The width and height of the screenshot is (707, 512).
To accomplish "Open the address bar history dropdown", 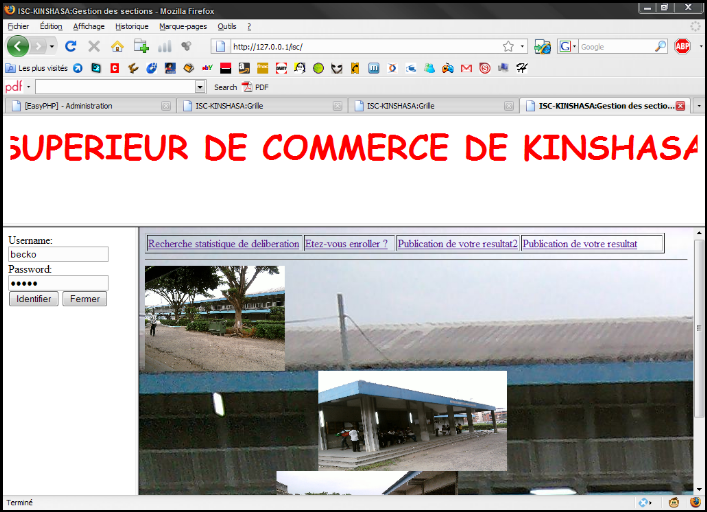I will pyautogui.click(x=522, y=46).
